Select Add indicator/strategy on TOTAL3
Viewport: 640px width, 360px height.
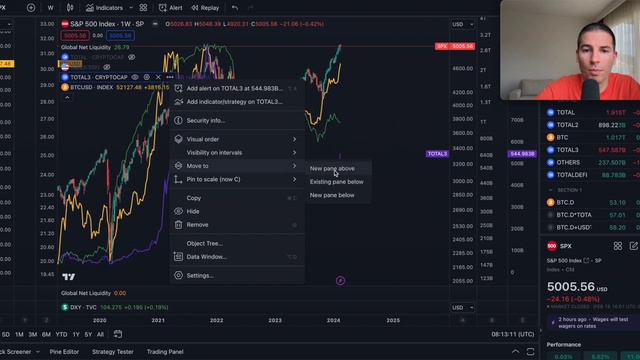tap(237, 102)
